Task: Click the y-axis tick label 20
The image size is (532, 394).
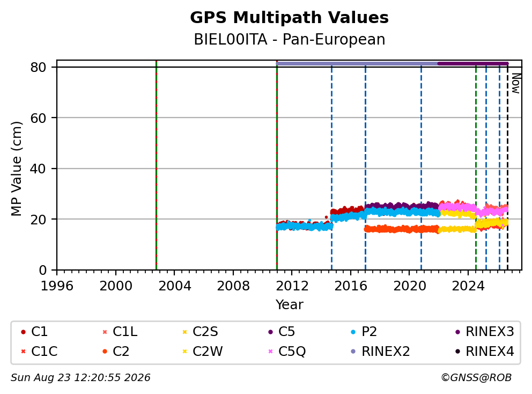Action: coord(38,219)
